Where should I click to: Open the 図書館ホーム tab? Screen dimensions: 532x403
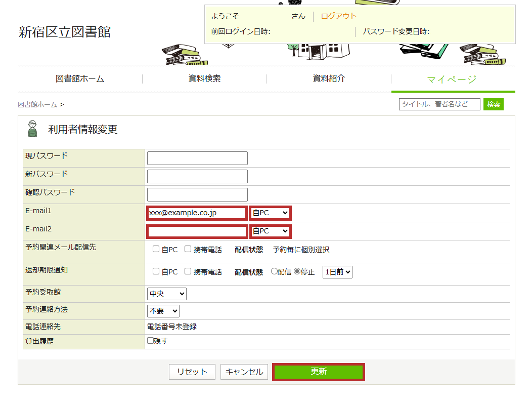tap(80, 79)
